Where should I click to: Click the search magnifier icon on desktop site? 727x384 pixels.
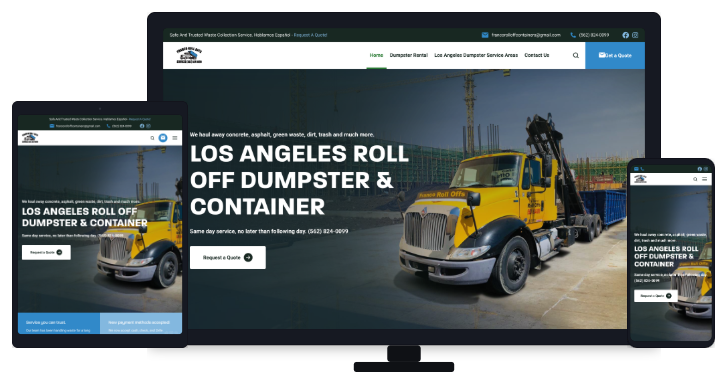575,55
